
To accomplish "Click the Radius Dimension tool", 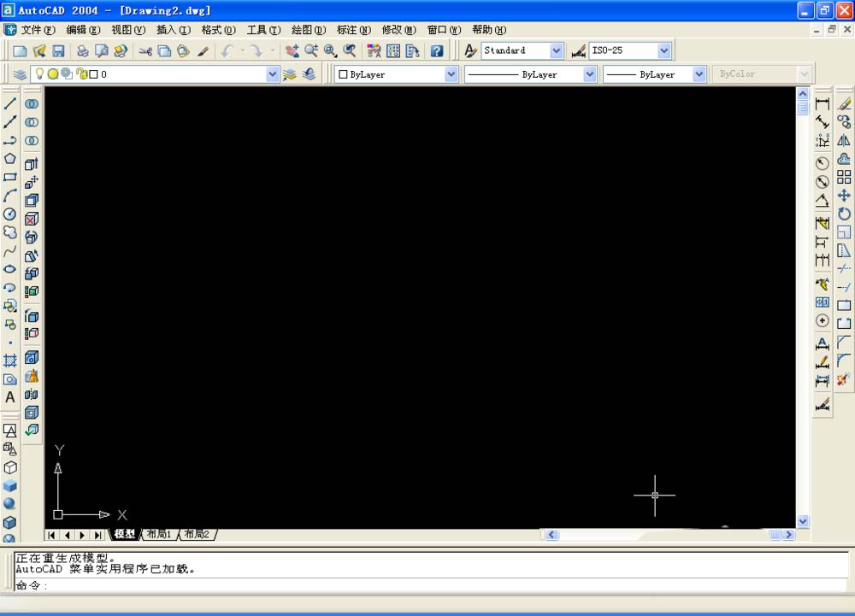I will pyautogui.click(x=823, y=163).
